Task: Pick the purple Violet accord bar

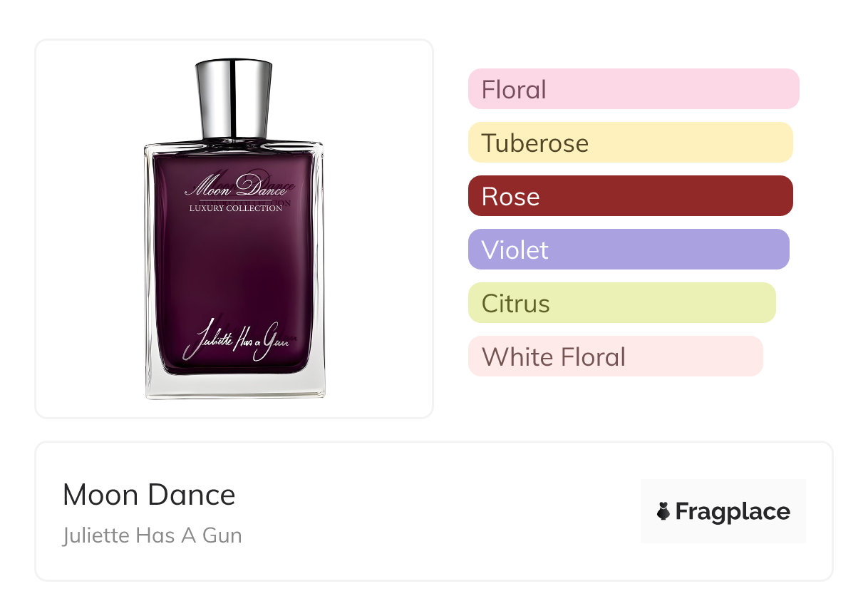Action: [x=629, y=250]
